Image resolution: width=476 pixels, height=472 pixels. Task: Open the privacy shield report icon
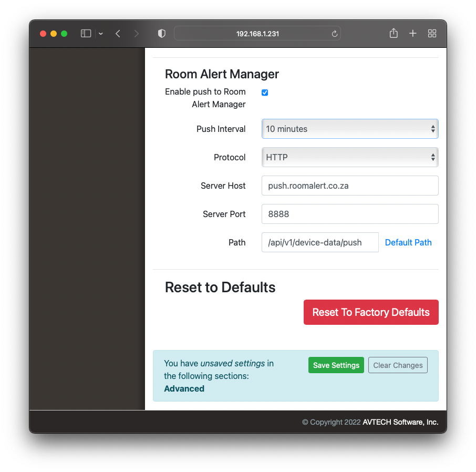pyautogui.click(x=162, y=34)
